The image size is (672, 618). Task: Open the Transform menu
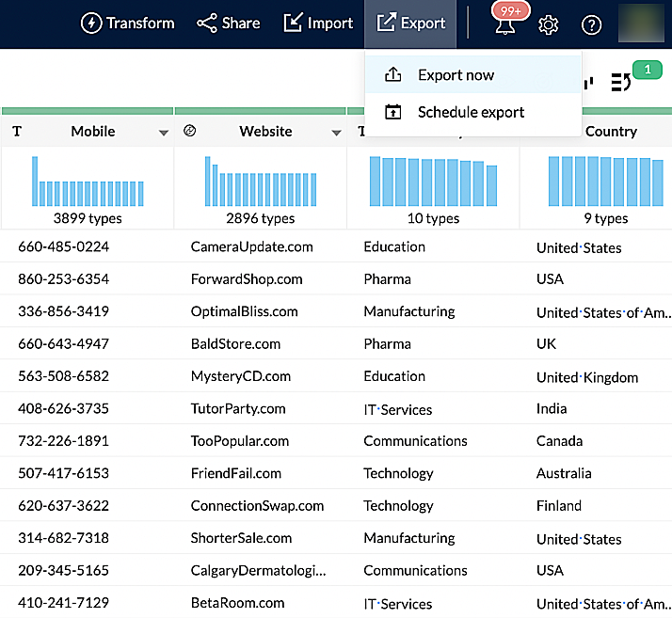tap(128, 24)
